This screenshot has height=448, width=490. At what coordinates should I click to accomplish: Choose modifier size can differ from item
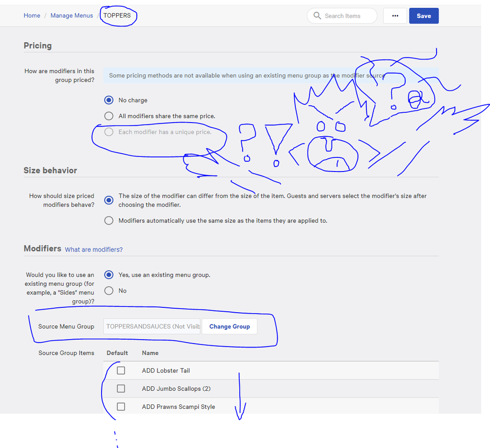click(x=109, y=200)
